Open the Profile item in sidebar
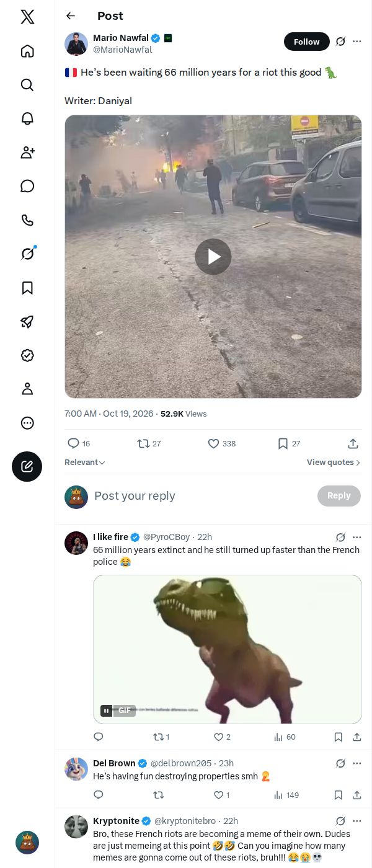Screen dimensions: 372x868 [27, 389]
